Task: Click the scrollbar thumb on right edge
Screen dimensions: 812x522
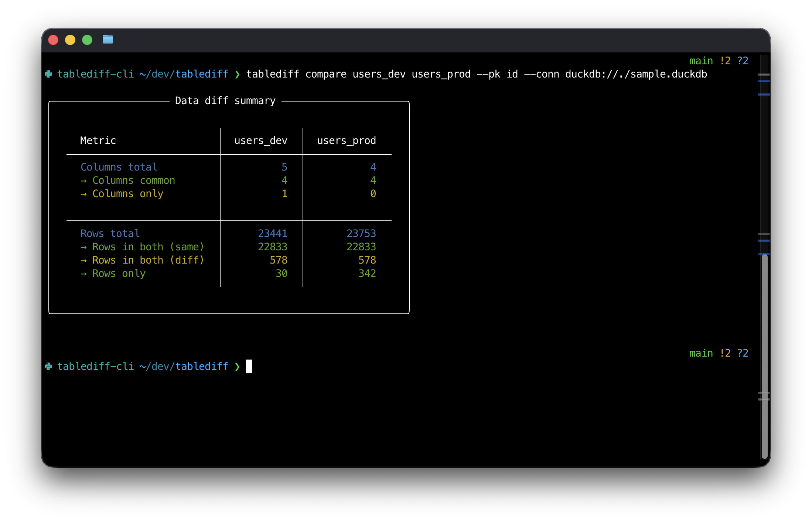Action: tap(764, 354)
